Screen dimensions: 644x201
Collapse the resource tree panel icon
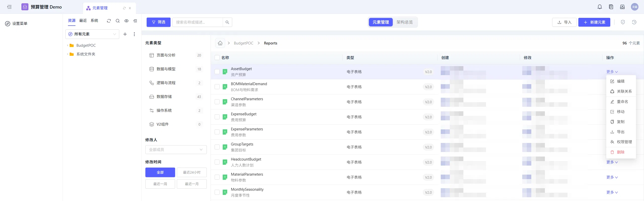click(x=135, y=21)
